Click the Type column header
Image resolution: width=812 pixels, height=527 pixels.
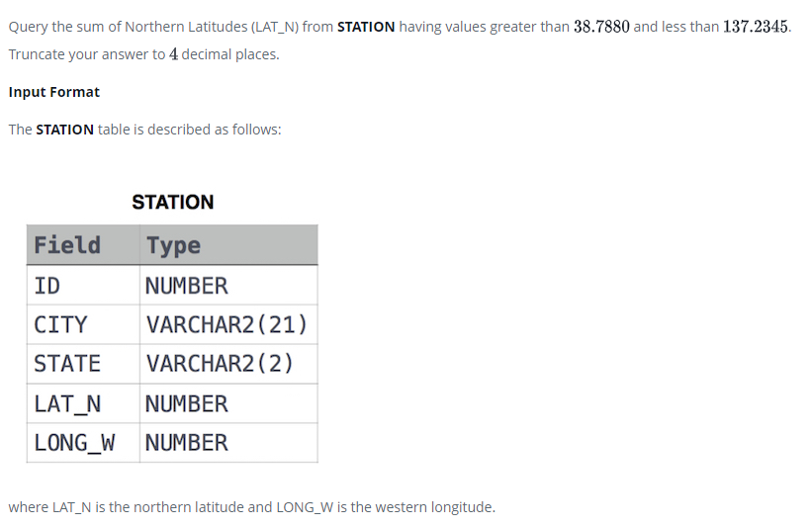(228, 245)
